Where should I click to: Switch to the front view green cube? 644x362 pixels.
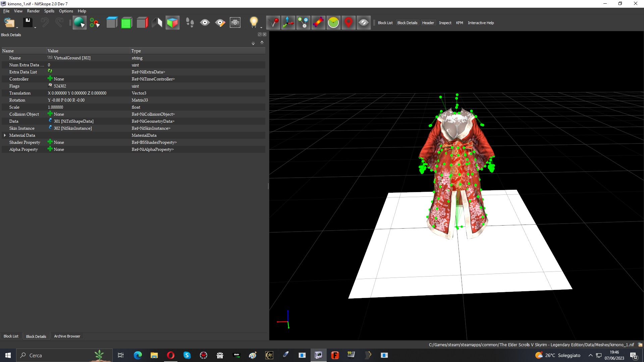coord(126,23)
